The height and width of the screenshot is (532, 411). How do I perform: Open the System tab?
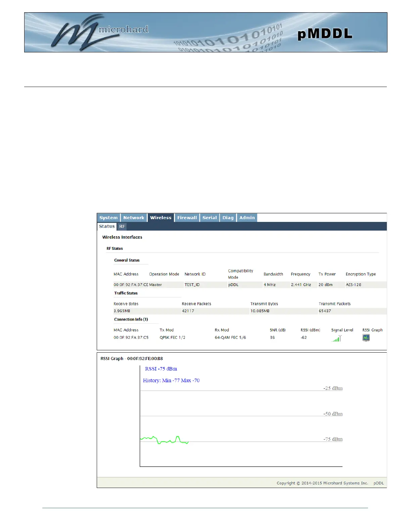tap(108, 218)
